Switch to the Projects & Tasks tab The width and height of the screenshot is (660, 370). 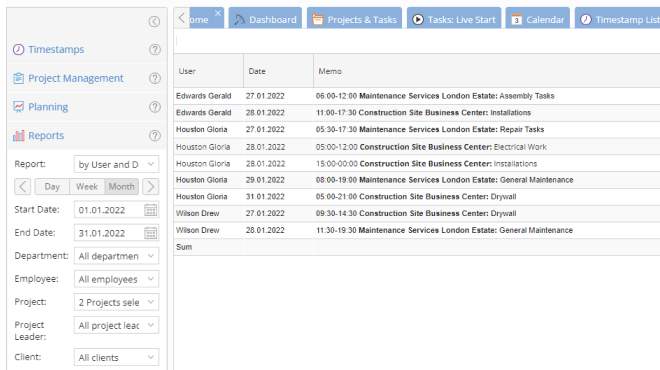(354, 19)
